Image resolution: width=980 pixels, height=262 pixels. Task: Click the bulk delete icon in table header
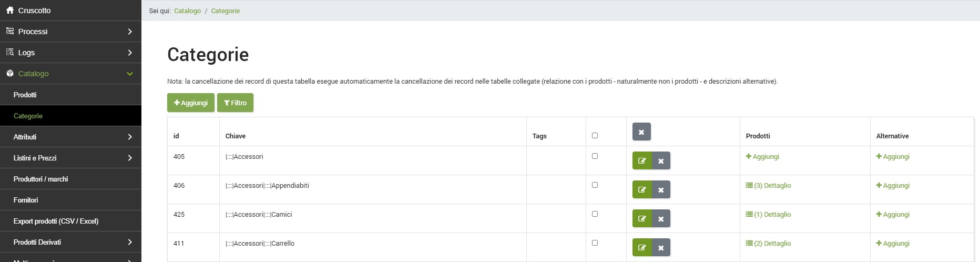(641, 132)
